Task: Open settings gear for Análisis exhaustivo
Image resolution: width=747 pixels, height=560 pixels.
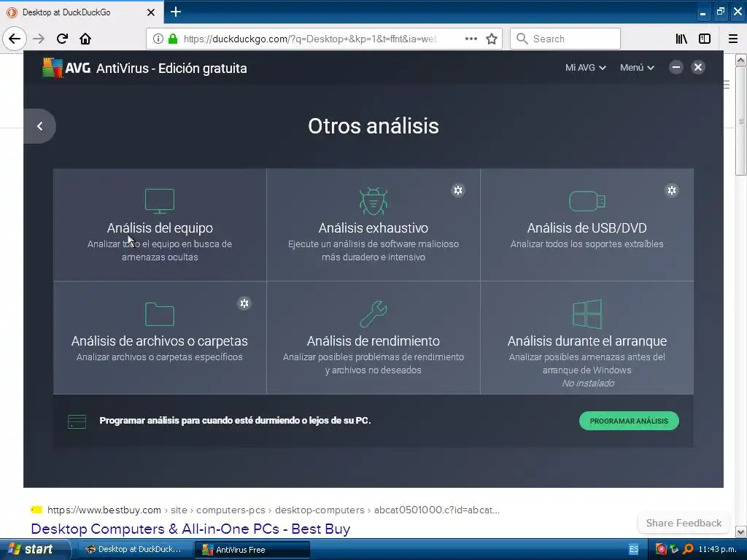Action: point(458,190)
